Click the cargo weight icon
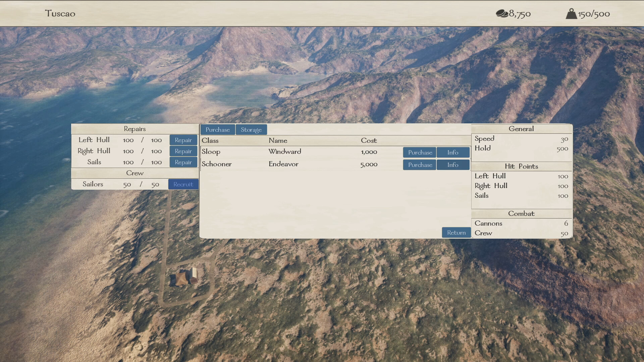Viewport: 644px width, 362px height. click(x=571, y=14)
